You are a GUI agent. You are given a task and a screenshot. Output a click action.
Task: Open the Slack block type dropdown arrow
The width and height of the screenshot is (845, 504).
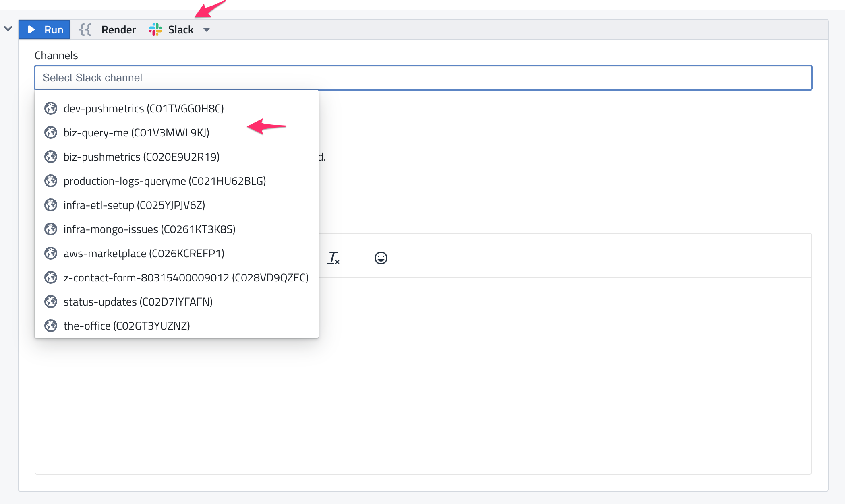tap(207, 30)
